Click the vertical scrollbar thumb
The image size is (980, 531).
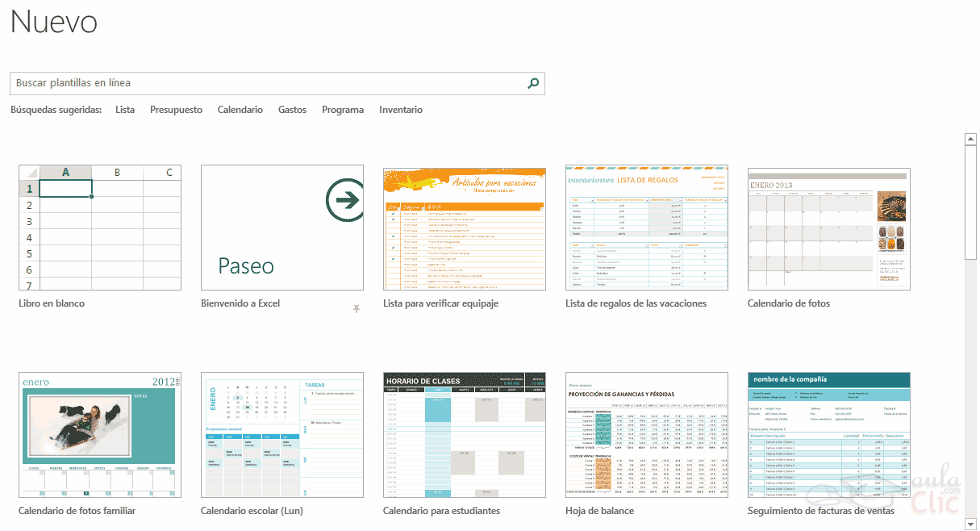click(x=970, y=202)
